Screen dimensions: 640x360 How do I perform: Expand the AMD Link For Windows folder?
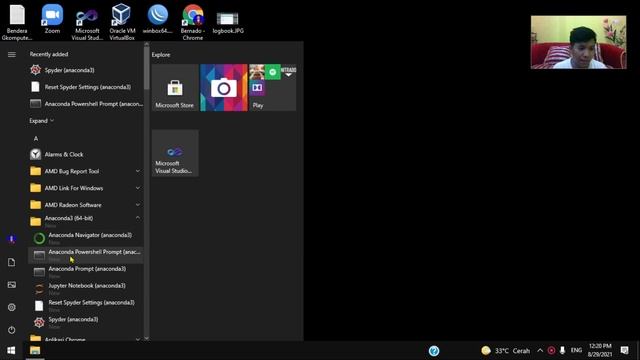click(86, 188)
